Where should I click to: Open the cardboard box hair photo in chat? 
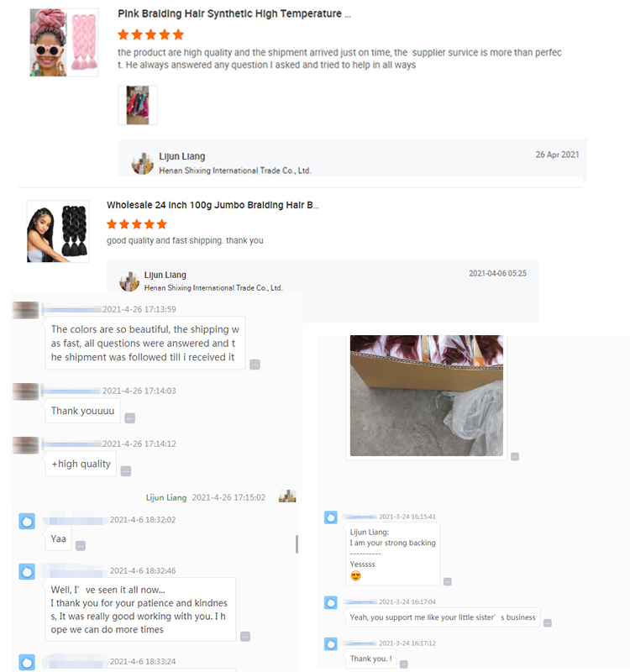tap(427, 396)
